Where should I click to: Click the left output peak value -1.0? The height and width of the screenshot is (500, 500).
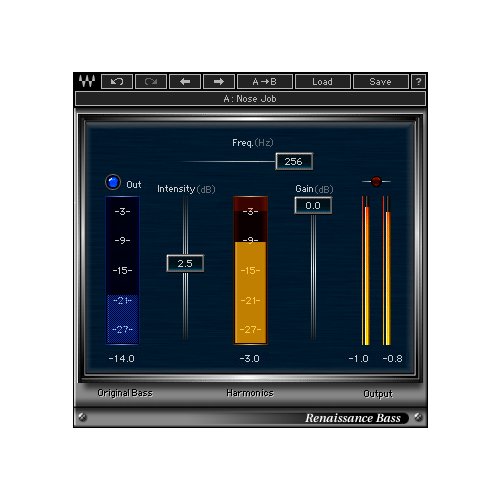tap(358, 359)
